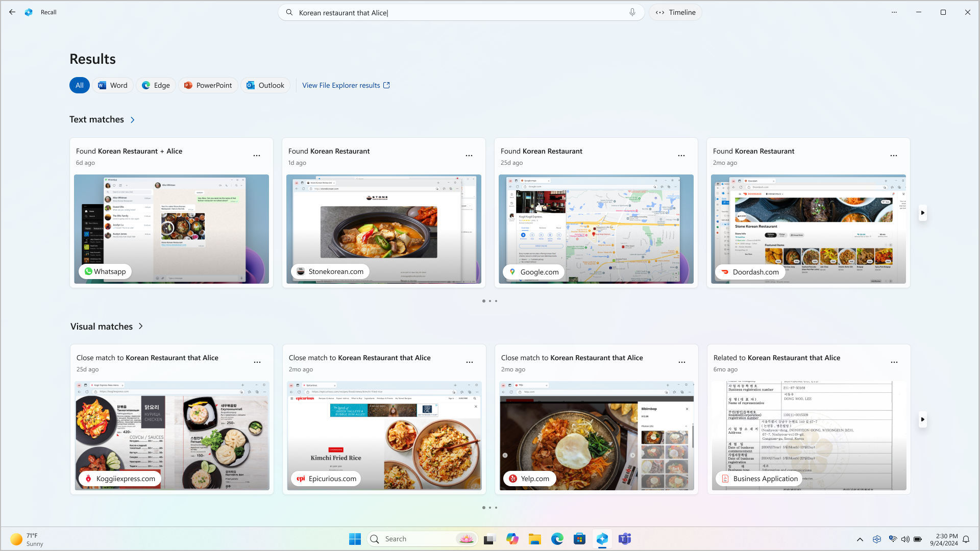The image size is (980, 551).
Task: Expand Visual matches section chevron
Action: point(141,327)
